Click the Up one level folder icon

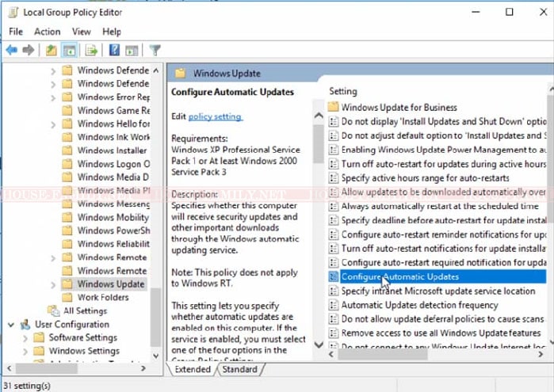(x=52, y=51)
